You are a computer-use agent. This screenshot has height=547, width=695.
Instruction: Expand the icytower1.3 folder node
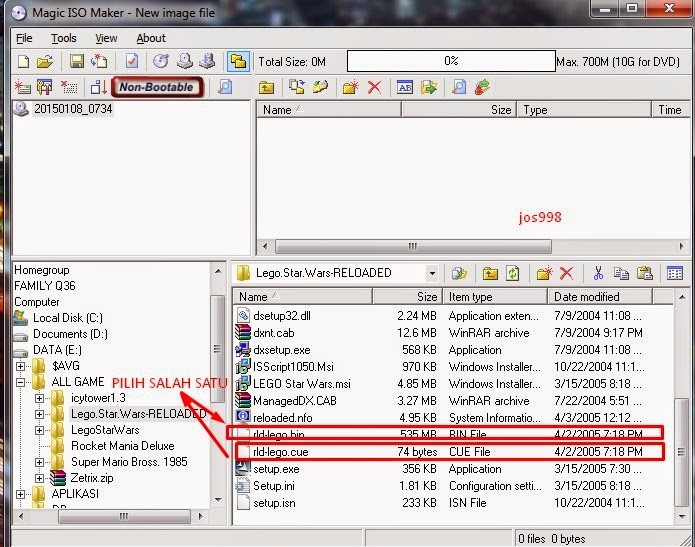pyautogui.click(x=39, y=398)
